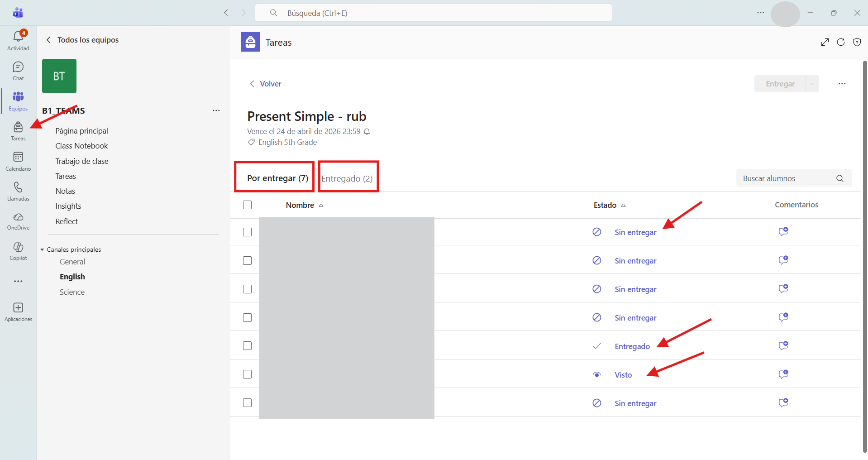Open Class Notebook
Screen dimensions: 868x460
tap(82, 146)
